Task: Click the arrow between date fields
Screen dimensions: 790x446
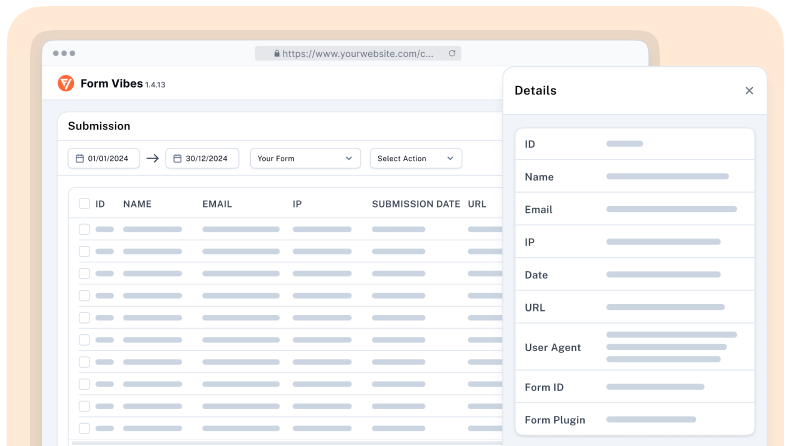Action: (152, 158)
